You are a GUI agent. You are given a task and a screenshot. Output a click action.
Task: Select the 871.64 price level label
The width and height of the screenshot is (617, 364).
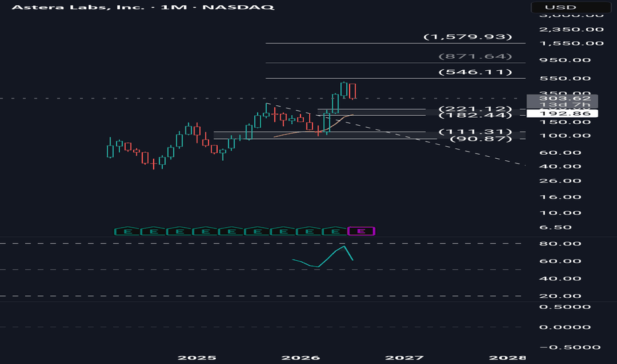pos(475,56)
